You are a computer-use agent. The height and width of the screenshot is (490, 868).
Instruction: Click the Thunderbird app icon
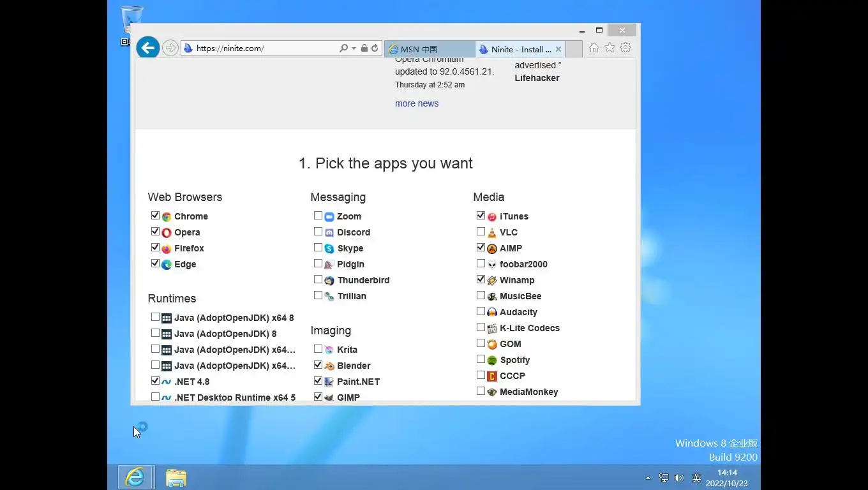329,281
